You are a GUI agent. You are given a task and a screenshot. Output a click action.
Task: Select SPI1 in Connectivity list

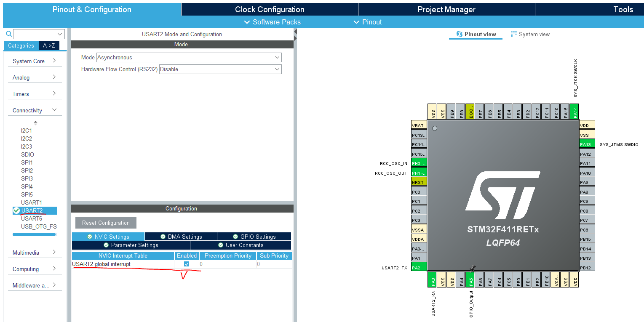click(27, 162)
